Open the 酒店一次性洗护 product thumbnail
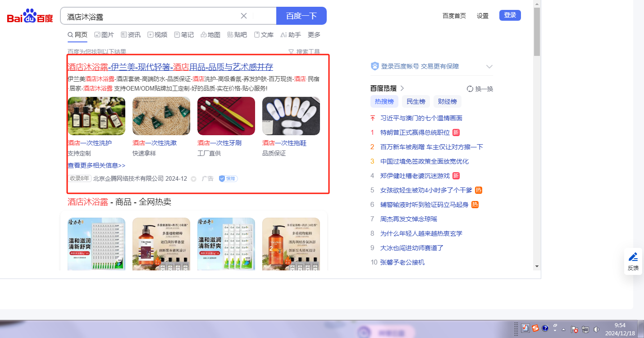 [x=96, y=116]
